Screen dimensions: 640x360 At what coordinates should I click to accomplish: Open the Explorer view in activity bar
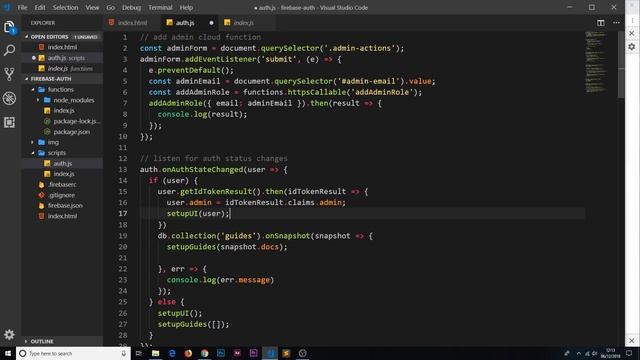9,27
